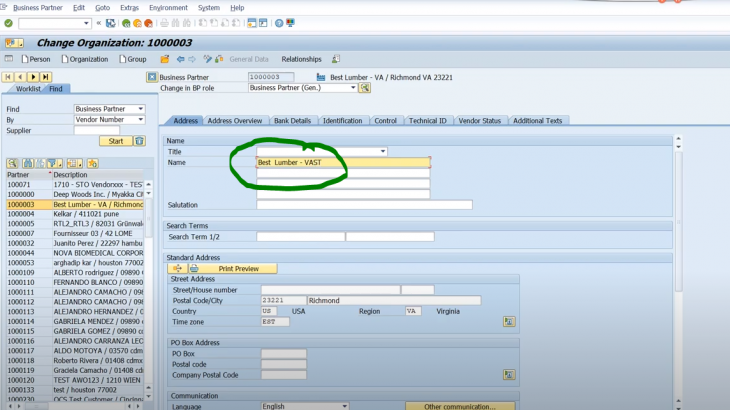This screenshot has height=410, width=730.
Task: Click the Open Business Partner folder icon
Action: pyautogui.click(x=166, y=59)
